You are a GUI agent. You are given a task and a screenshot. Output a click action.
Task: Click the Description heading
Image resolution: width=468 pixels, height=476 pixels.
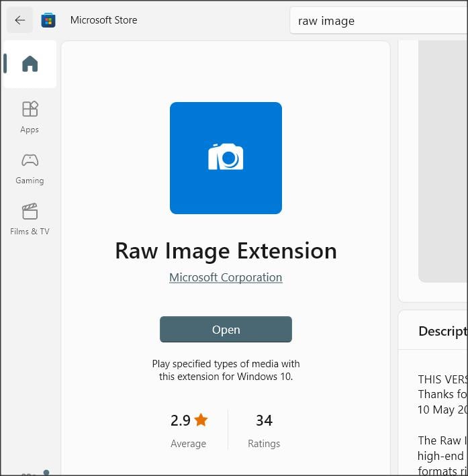(443, 331)
